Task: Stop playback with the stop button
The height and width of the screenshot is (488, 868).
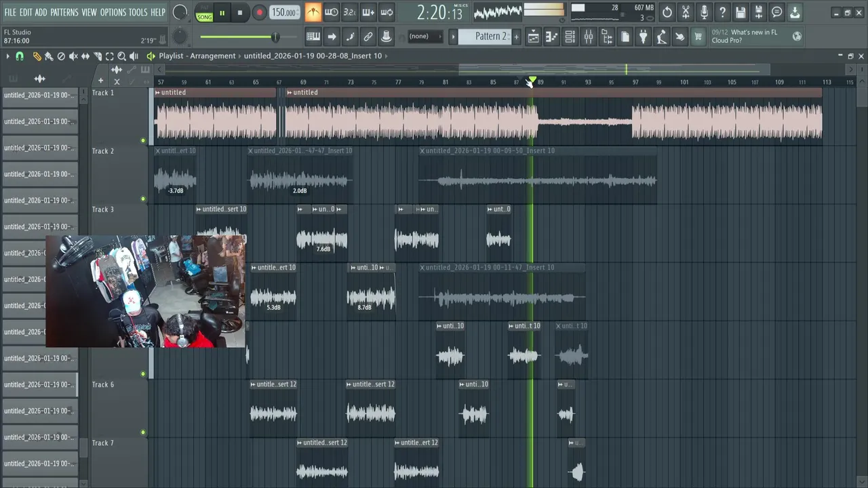Action: click(x=240, y=13)
